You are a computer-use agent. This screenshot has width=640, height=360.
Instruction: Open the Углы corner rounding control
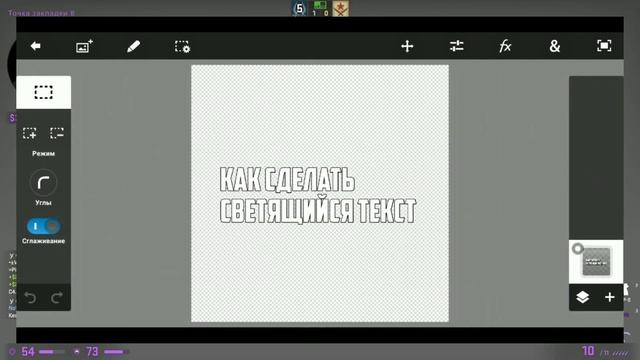click(x=43, y=182)
